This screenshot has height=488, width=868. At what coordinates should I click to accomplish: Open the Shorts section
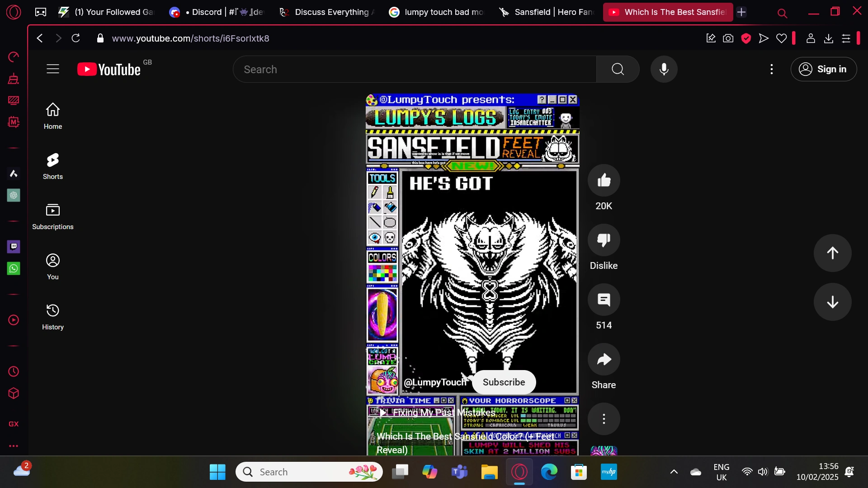[53, 166]
